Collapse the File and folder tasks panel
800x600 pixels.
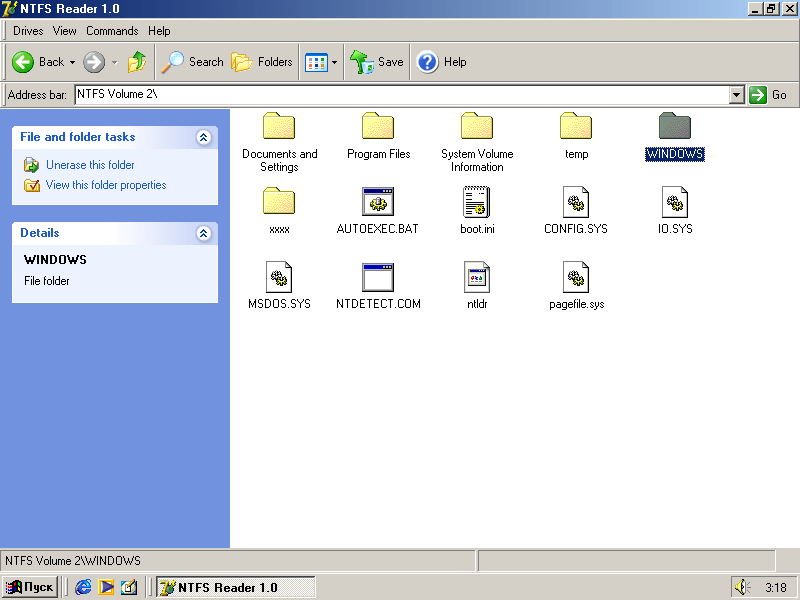(204, 137)
